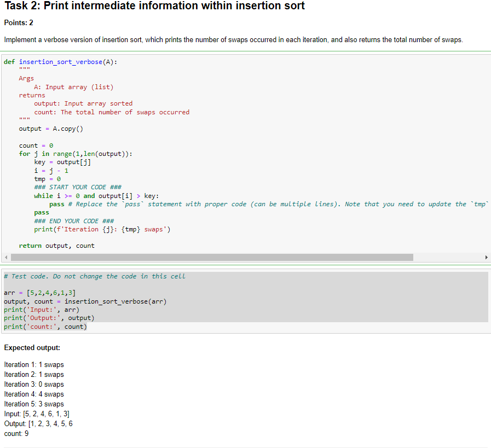491x448 pixels.
Task: Click the 'Expected output:' heading
Action: tap(32, 348)
